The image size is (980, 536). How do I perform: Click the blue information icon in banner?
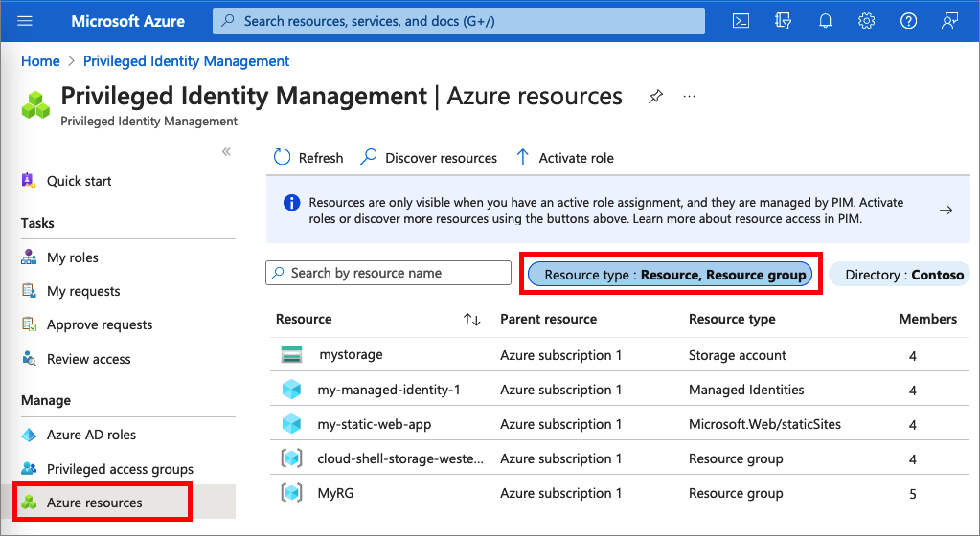pyautogui.click(x=291, y=202)
